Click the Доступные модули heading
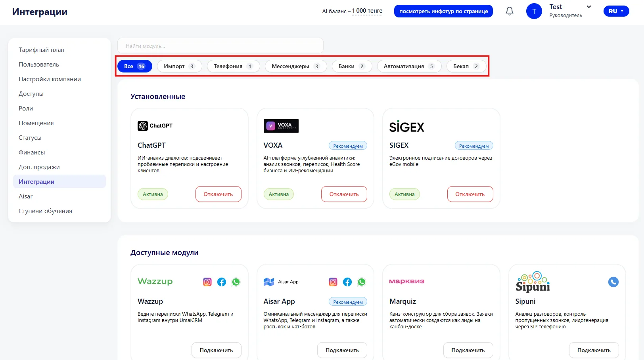 (x=165, y=253)
